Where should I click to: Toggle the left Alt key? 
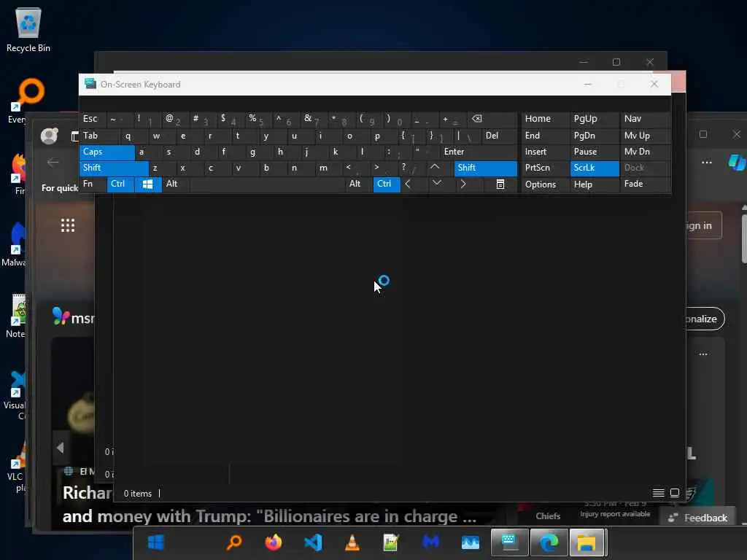click(x=175, y=184)
